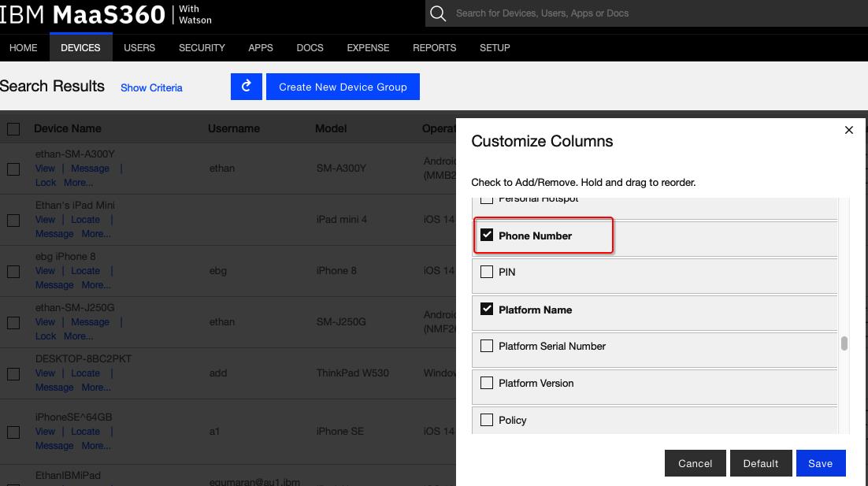The image size is (868, 486).
Task: Click the blue refresh icon beside Show Criteria
Action: (246, 87)
